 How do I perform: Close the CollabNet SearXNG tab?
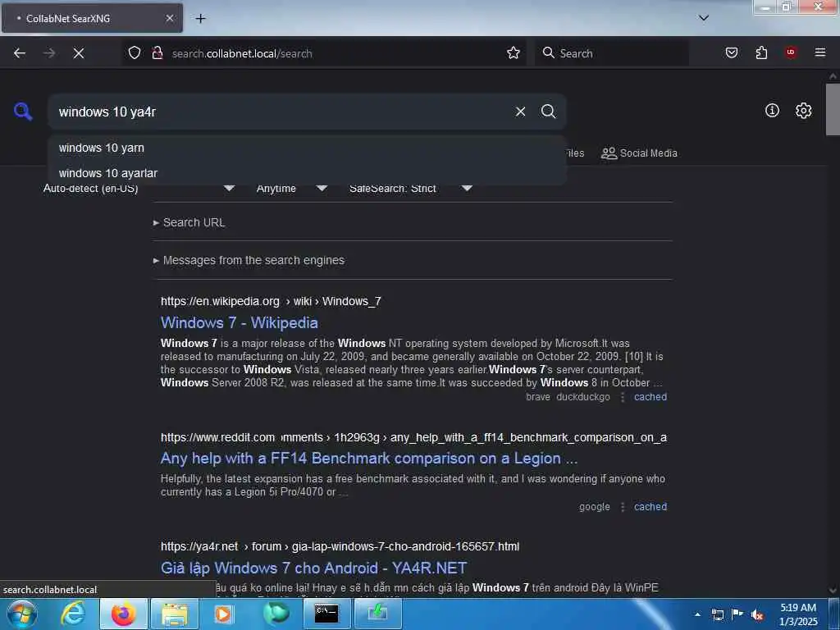[x=169, y=18]
